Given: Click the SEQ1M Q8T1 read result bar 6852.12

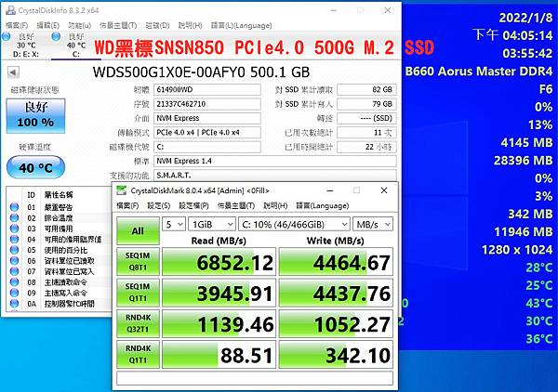Looking at the screenshot, I should pyautogui.click(x=219, y=262).
